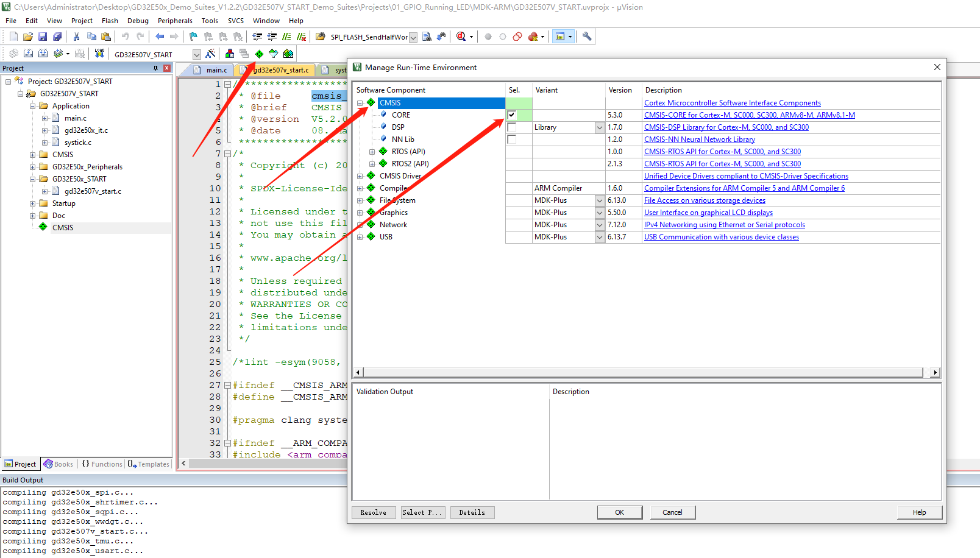This screenshot has width=980, height=558.
Task: Open File Extensions, Books and Environment icon
Action: point(229,54)
